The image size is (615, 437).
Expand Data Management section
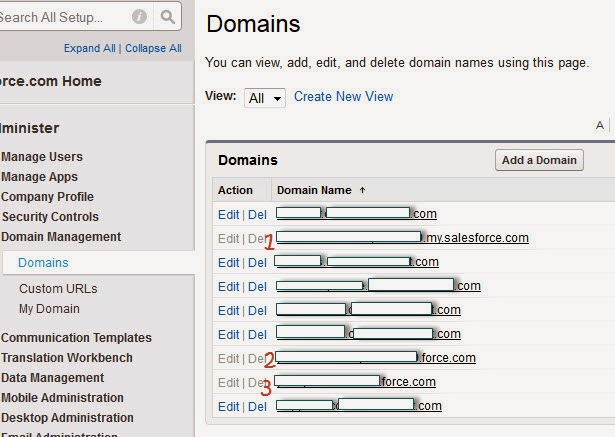(x=53, y=378)
